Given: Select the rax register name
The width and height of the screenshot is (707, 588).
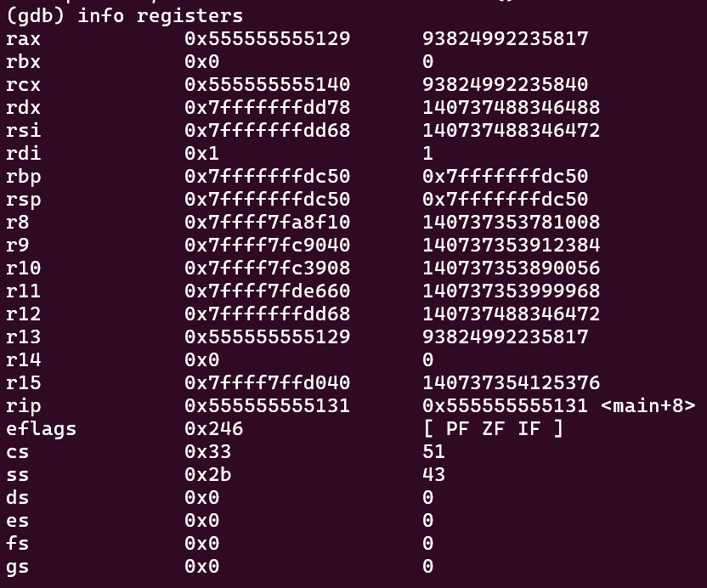Looking at the screenshot, I should pos(23,39).
